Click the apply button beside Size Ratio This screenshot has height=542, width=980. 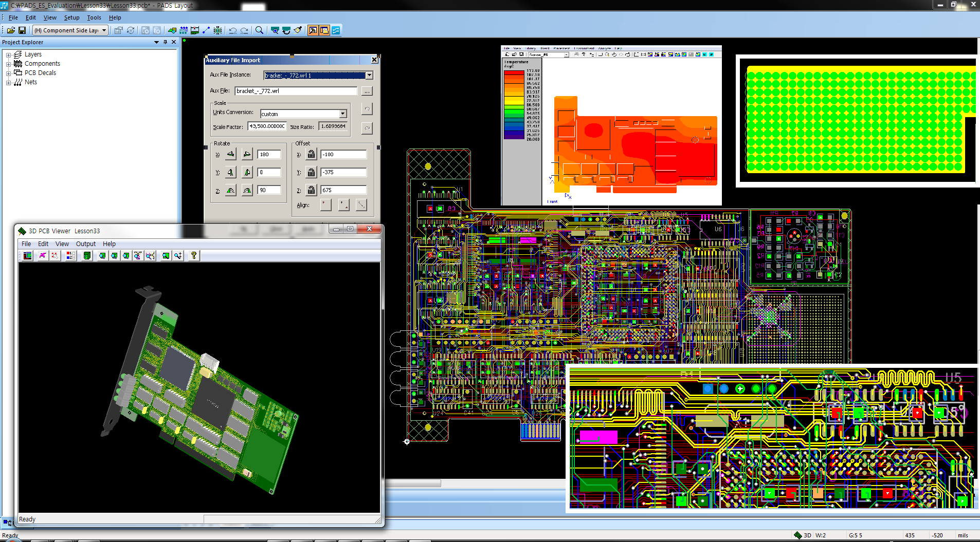point(367,127)
